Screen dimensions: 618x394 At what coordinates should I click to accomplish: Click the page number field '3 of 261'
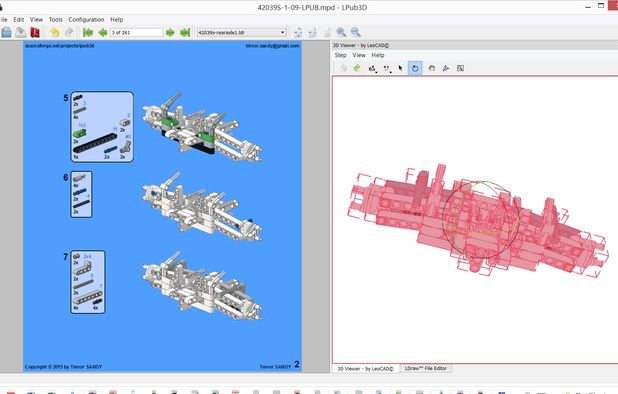[x=136, y=32]
